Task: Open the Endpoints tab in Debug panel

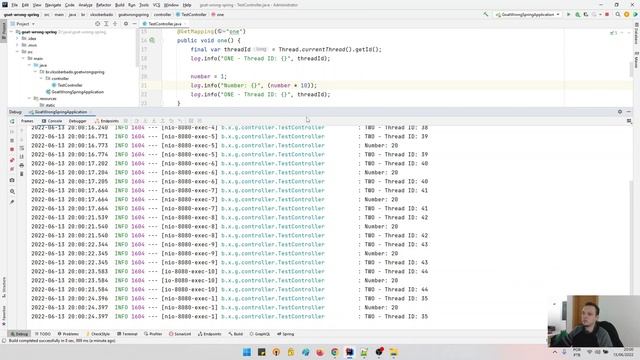Action: pyautogui.click(x=107, y=121)
